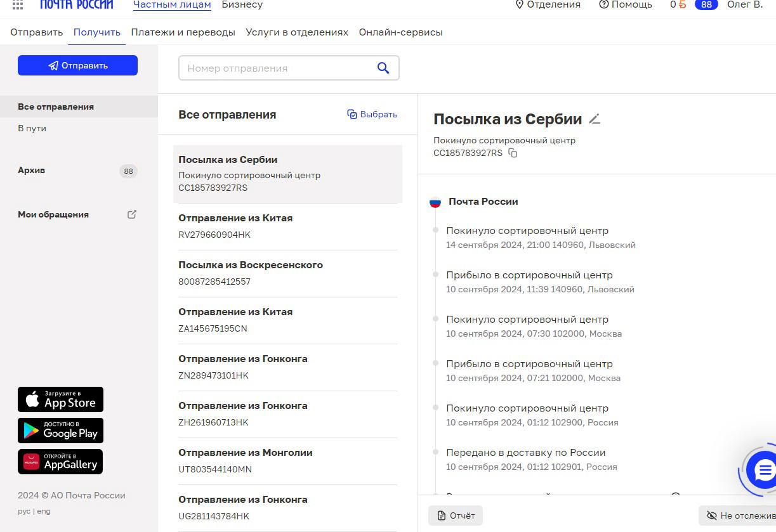Toggle the 'Выбрать' selection mode
776x532 pixels.
click(x=372, y=115)
